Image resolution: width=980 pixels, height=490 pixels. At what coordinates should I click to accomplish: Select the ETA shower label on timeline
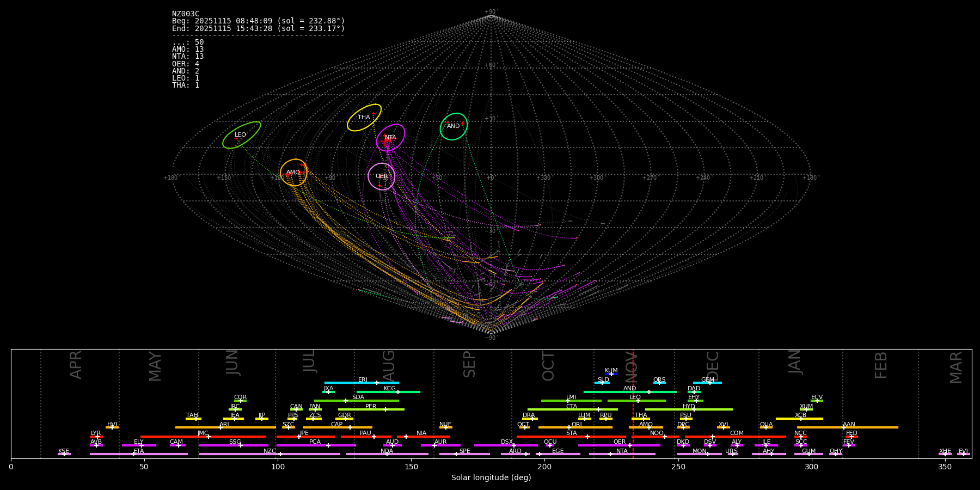[x=139, y=451]
